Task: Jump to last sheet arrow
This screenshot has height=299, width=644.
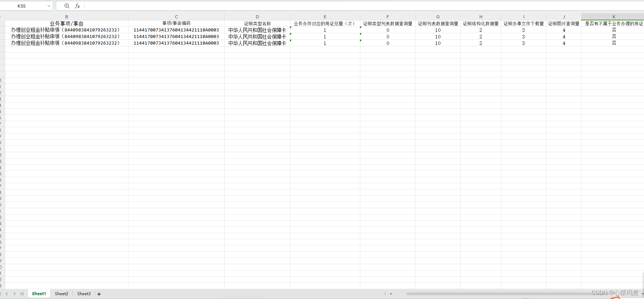Action: click(x=22, y=294)
